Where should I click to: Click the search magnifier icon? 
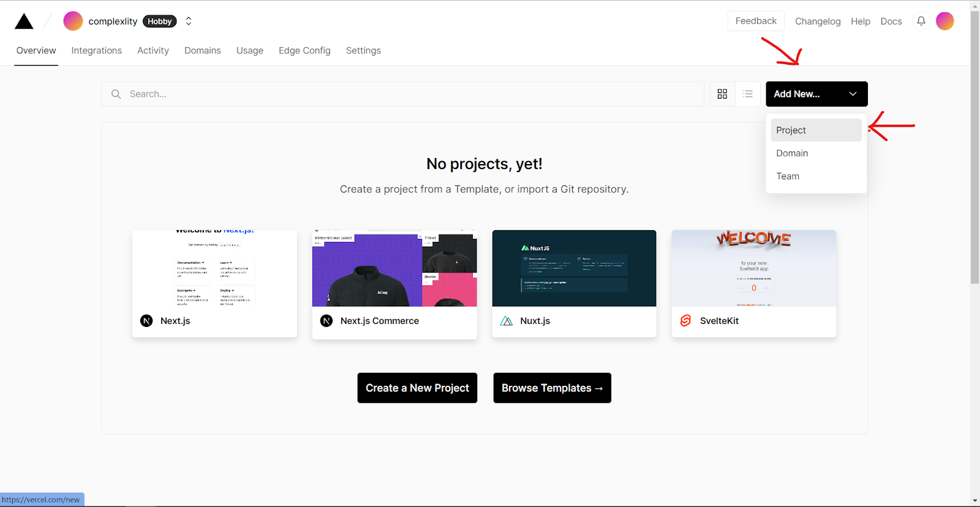point(116,94)
